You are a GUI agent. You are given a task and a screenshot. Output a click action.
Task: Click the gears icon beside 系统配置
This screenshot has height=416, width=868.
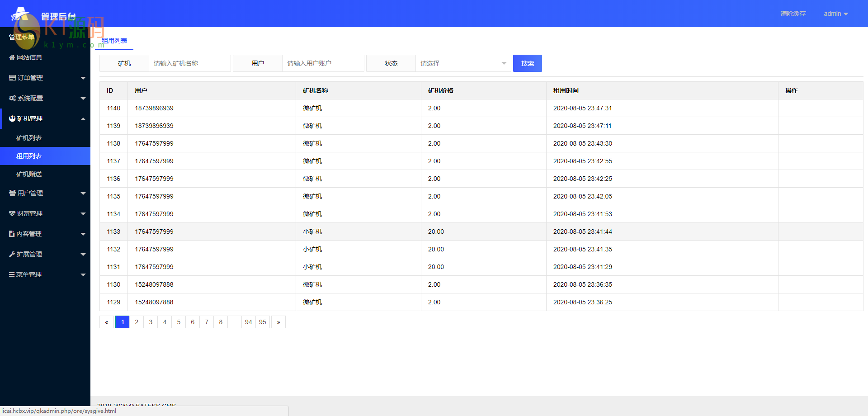[x=12, y=98]
